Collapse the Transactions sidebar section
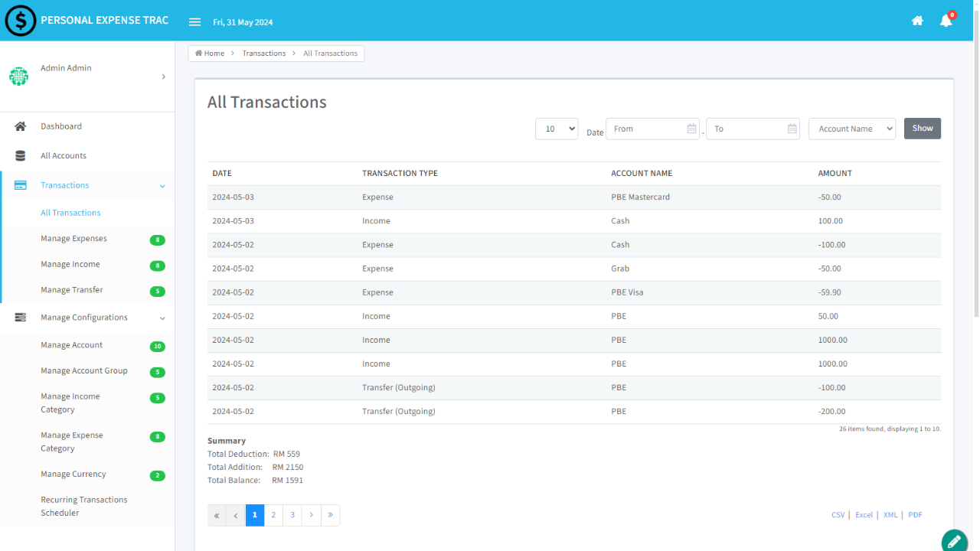 pyautogui.click(x=162, y=186)
